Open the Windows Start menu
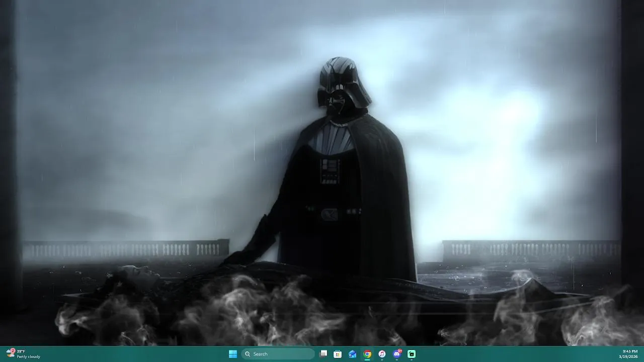This screenshot has height=362, width=644. (233, 354)
